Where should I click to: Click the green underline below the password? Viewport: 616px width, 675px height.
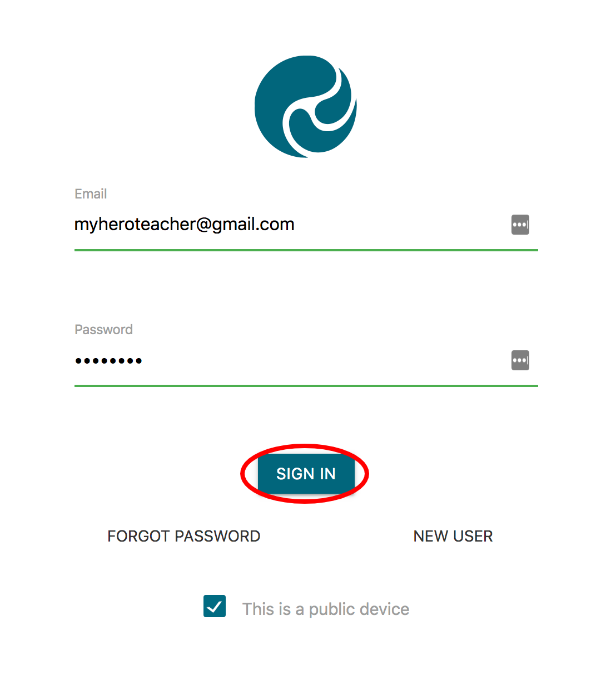pos(306,386)
